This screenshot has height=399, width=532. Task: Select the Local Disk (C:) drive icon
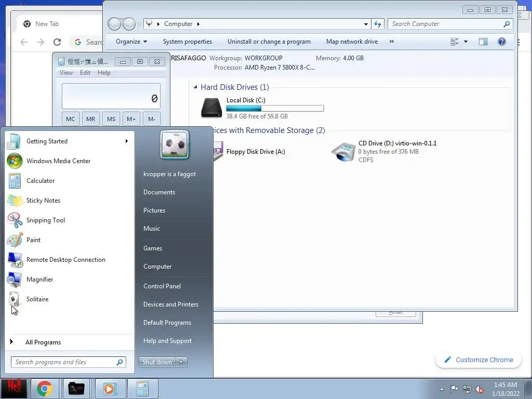coord(211,108)
